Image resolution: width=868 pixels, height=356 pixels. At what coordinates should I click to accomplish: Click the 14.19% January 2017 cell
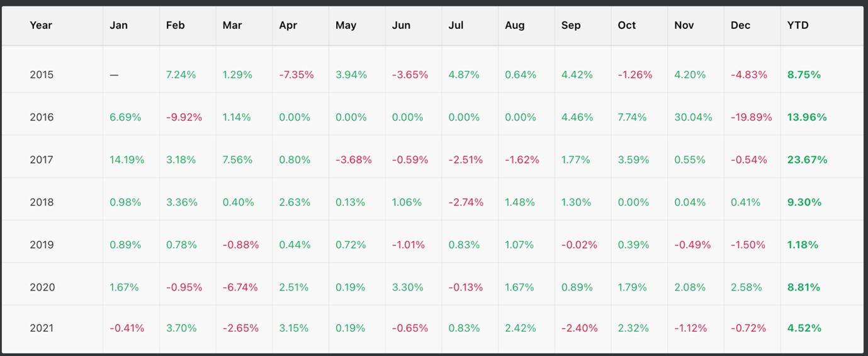(x=127, y=160)
